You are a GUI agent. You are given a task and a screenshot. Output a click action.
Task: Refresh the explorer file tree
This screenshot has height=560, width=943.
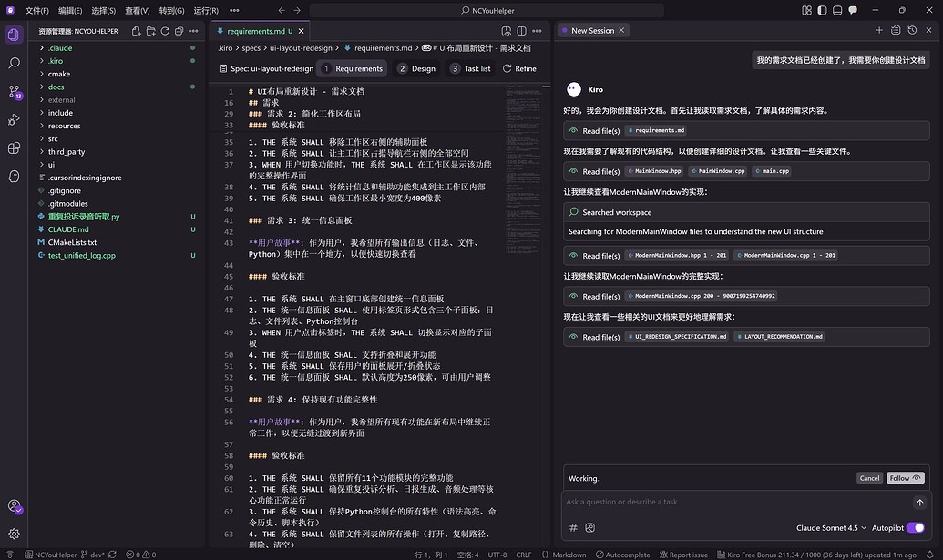point(165,31)
